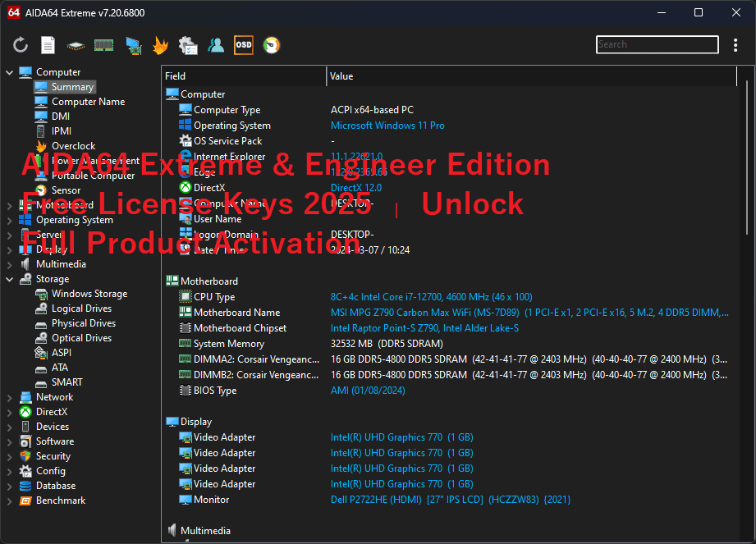Click the Search input field

pyautogui.click(x=657, y=44)
